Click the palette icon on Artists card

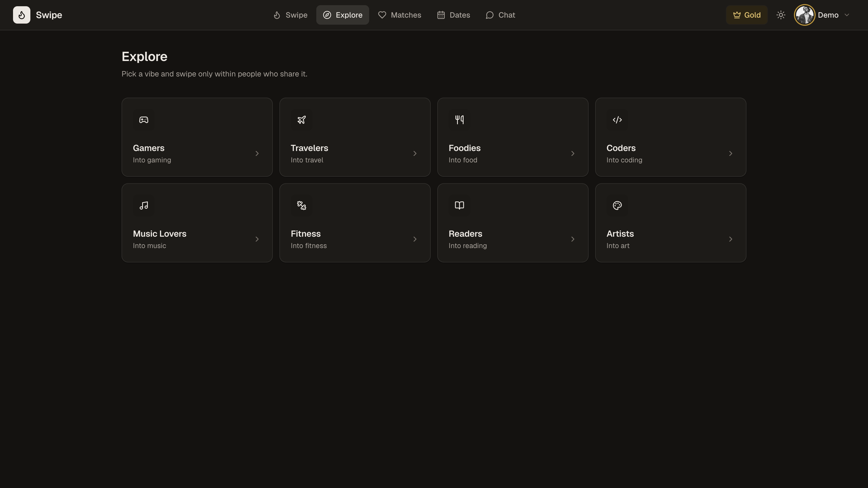(x=617, y=206)
